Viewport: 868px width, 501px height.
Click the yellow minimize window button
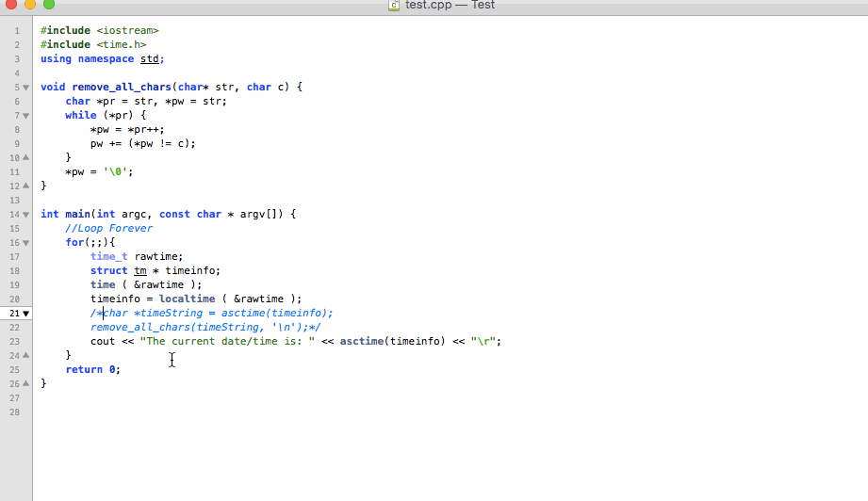coord(30,5)
